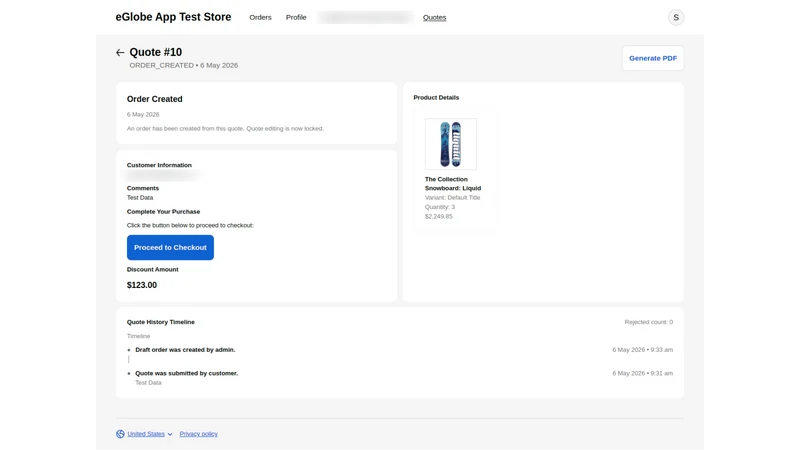
Task: Select 'Quote was submitted by customer.' entry
Action: (x=186, y=373)
